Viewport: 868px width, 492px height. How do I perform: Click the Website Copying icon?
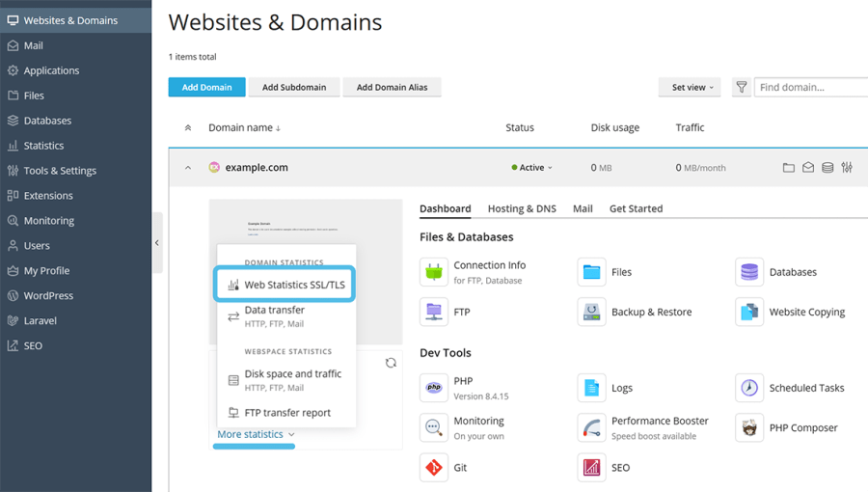[749, 312]
